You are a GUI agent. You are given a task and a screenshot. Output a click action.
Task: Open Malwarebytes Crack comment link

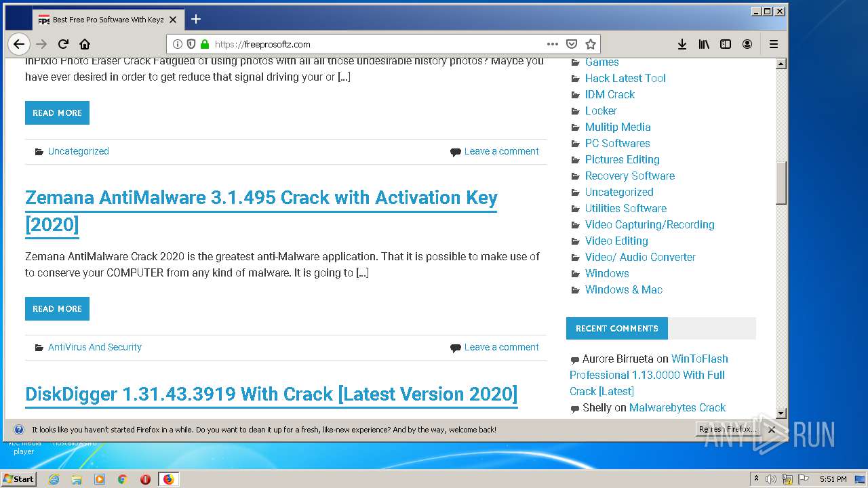[677, 407]
